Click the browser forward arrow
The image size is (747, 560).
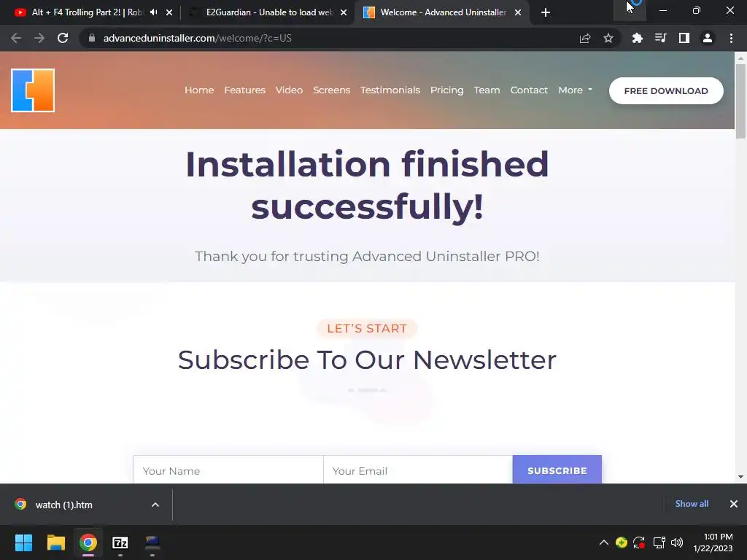coord(39,38)
